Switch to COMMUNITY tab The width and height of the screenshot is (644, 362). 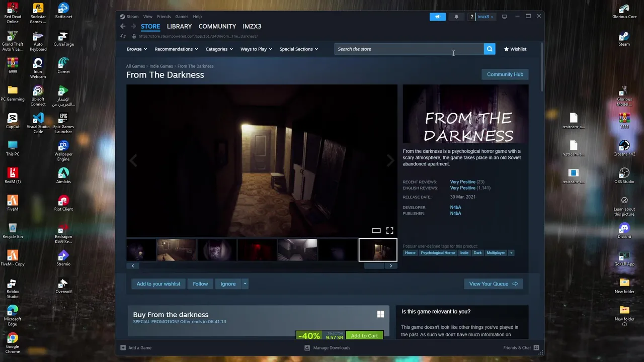217,26
